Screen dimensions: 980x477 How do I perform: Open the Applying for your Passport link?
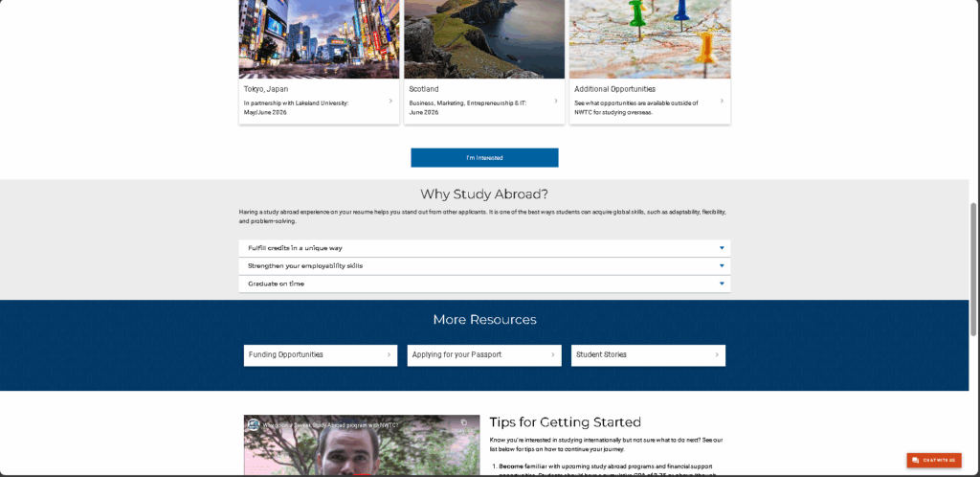pos(484,355)
